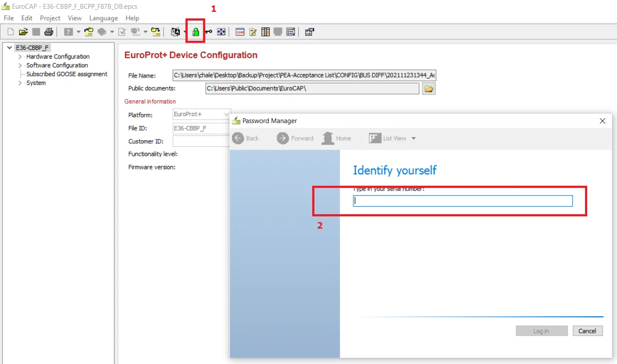This screenshot has width=617, height=364.
Task: Select the System tree item
Action: click(x=36, y=83)
